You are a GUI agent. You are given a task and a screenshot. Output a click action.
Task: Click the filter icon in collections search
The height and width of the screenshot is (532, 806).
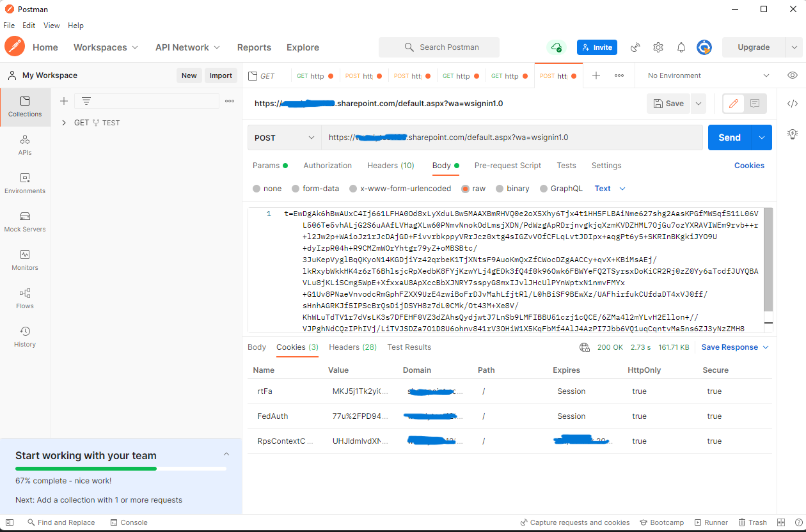(86, 101)
